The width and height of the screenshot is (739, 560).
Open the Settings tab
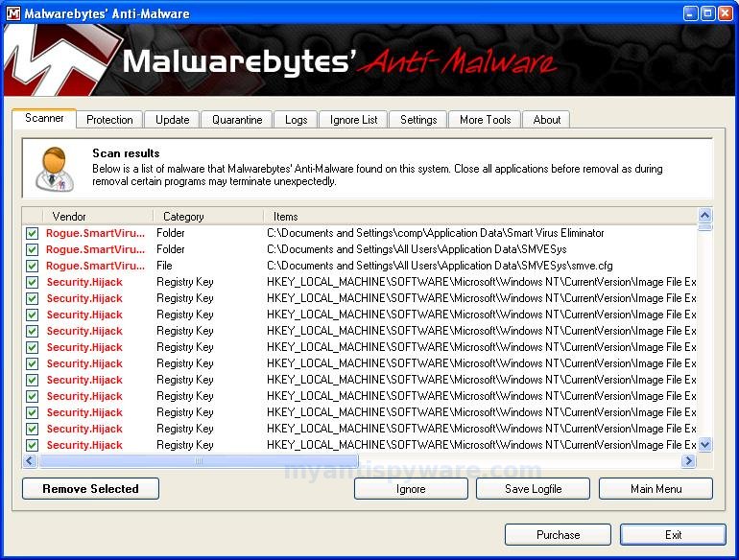pyautogui.click(x=418, y=120)
